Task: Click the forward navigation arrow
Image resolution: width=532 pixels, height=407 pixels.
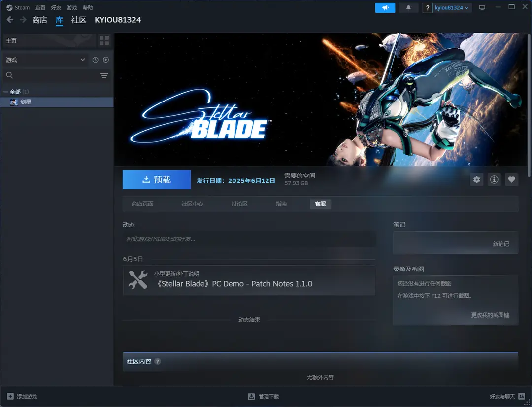Action: 23,20
